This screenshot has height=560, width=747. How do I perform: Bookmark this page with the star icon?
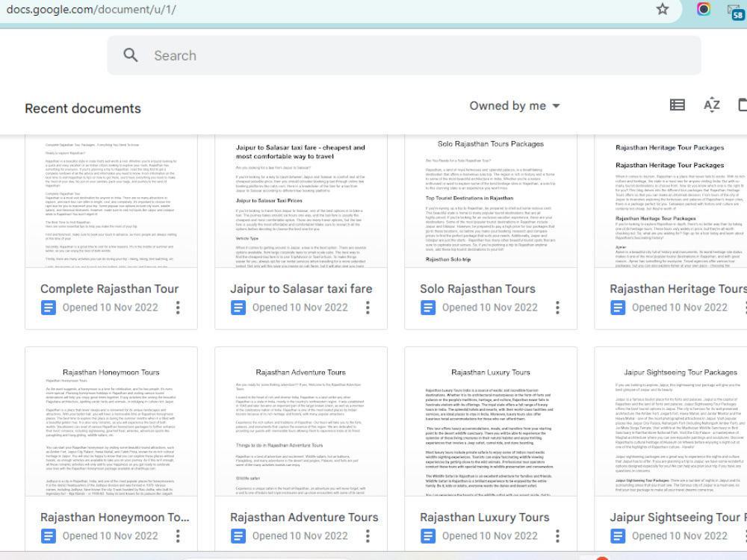662,9
